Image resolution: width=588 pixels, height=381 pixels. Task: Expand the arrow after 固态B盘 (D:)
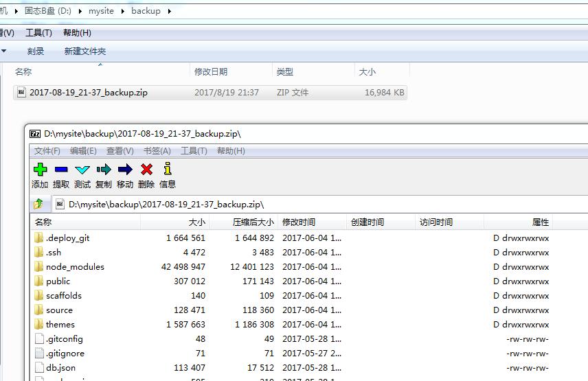point(80,11)
